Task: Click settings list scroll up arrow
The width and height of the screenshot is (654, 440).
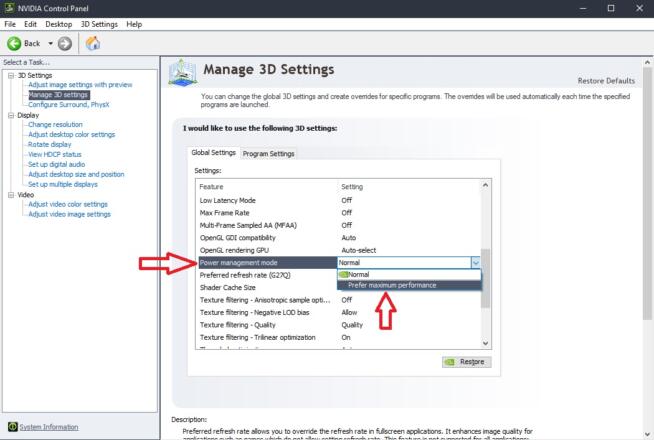Action: (x=485, y=185)
